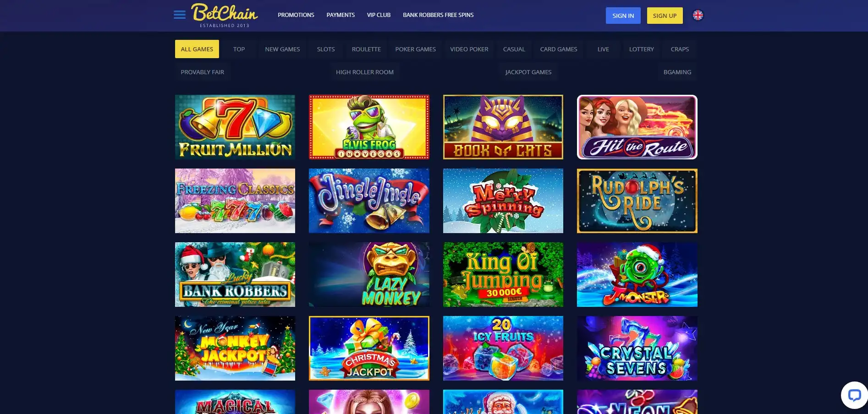Image resolution: width=868 pixels, height=414 pixels.
Task: Open the Promotions menu link
Action: point(296,15)
